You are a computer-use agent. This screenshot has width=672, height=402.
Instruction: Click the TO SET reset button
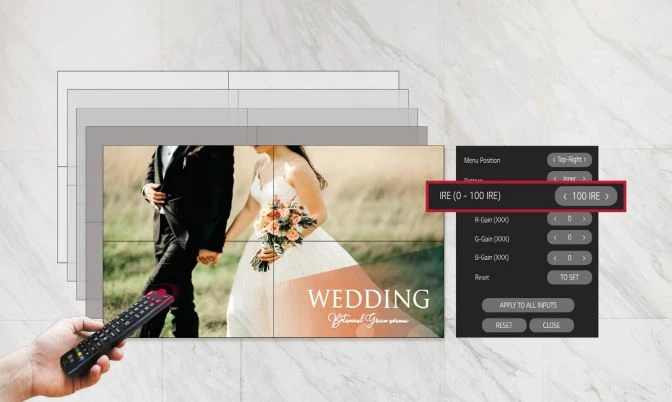coord(569,277)
